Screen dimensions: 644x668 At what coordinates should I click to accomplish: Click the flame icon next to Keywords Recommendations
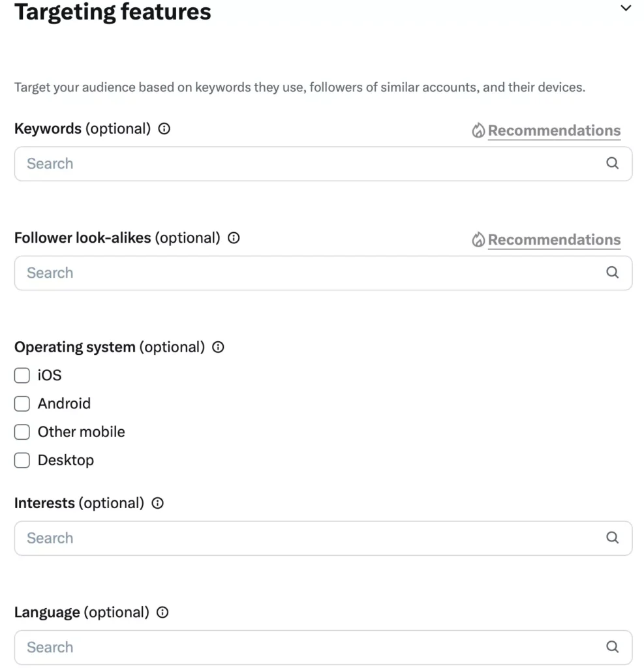(478, 130)
